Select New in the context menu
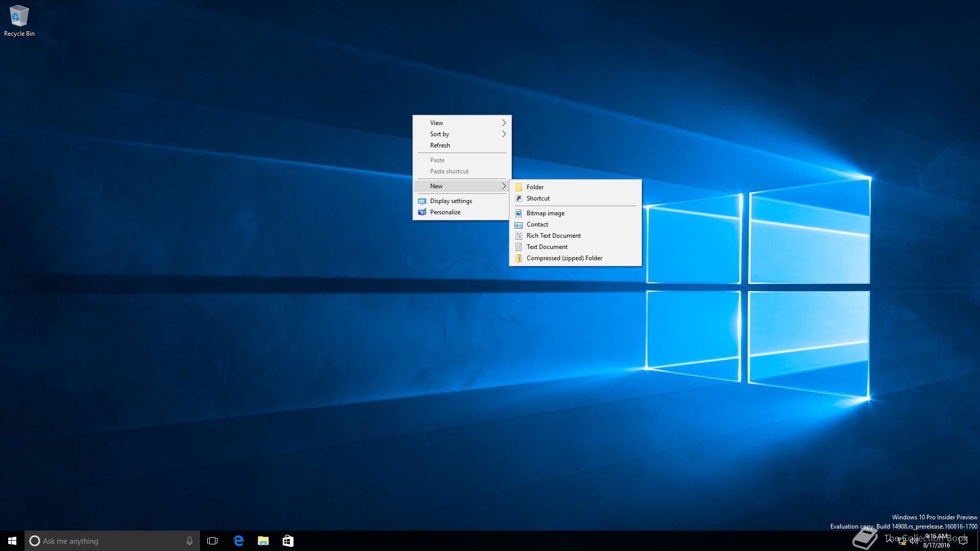This screenshot has width=980, height=551. 462,186
